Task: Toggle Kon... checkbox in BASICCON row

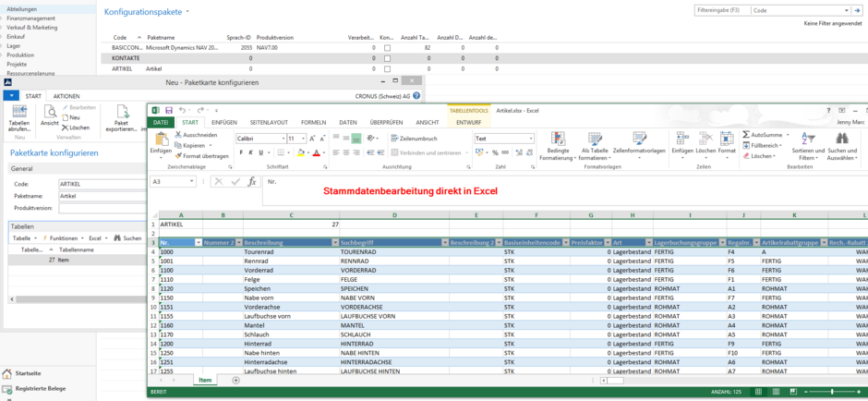Action: tap(387, 48)
